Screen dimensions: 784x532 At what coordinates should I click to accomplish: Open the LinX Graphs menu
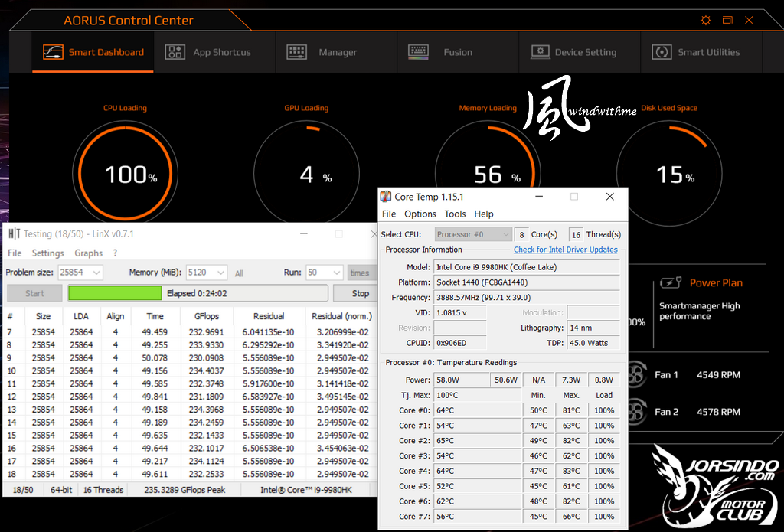[89, 253]
